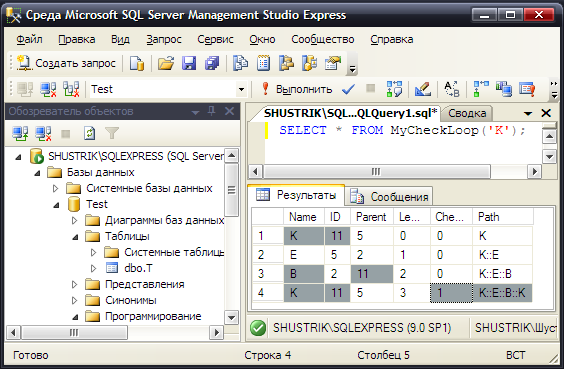Toggle the Include actual execution plan icon

(481, 89)
